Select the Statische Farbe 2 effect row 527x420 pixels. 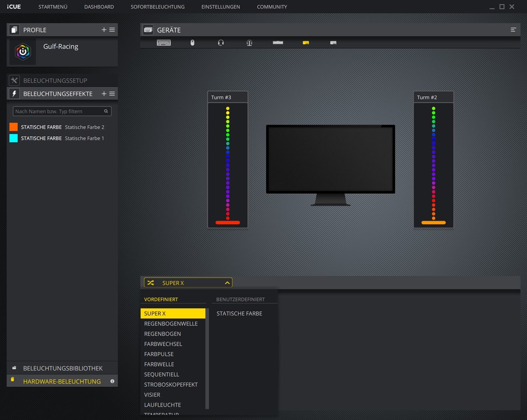pos(62,127)
